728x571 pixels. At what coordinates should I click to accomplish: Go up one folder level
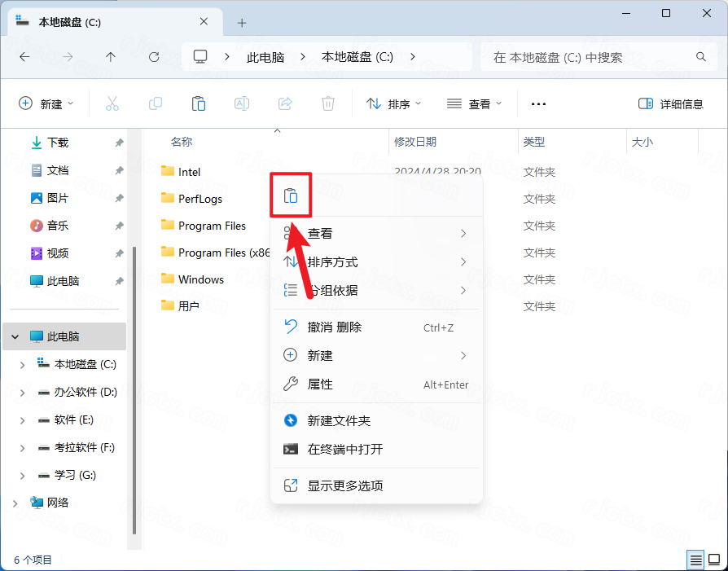pyautogui.click(x=111, y=57)
